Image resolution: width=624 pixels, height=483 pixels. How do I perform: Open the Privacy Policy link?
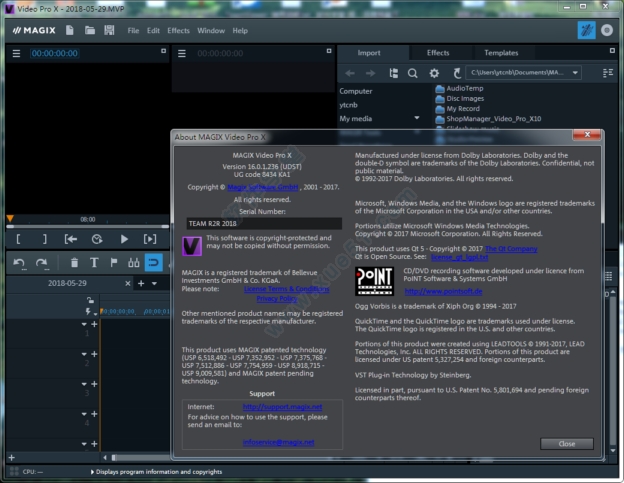[x=277, y=298]
